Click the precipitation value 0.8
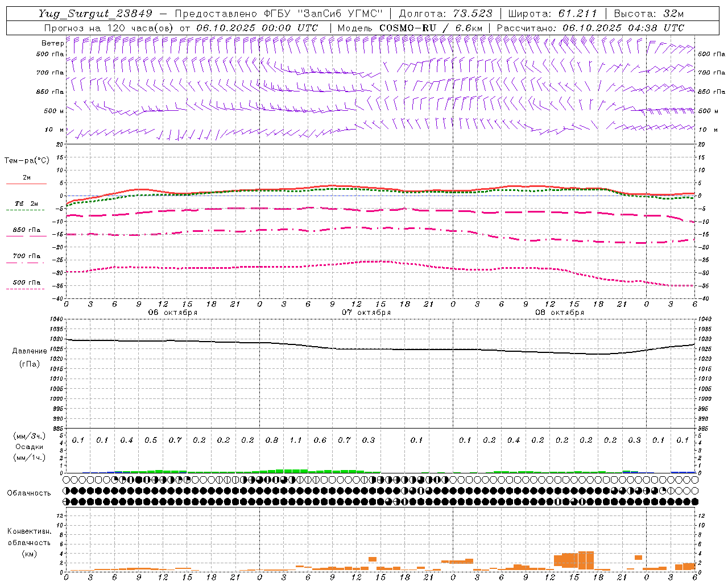The width and height of the screenshot is (728, 582). click(272, 440)
